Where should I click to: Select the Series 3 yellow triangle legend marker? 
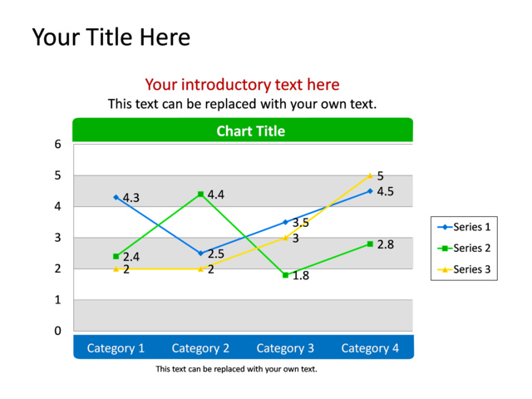445,269
